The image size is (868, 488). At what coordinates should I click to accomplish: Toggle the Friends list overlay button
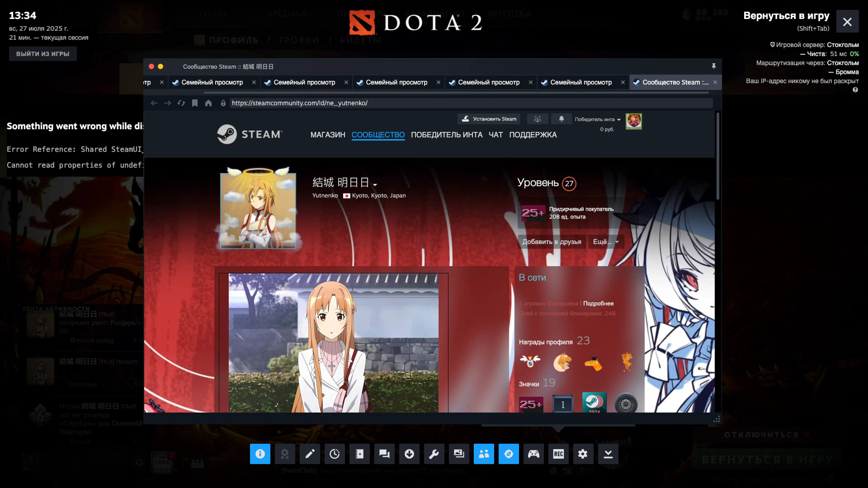pyautogui.click(x=484, y=454)
